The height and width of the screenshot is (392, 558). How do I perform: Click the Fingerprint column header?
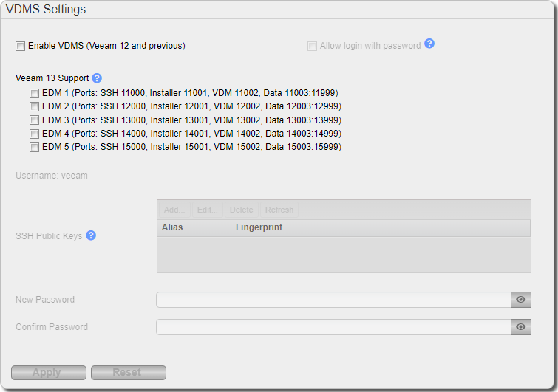380,227
